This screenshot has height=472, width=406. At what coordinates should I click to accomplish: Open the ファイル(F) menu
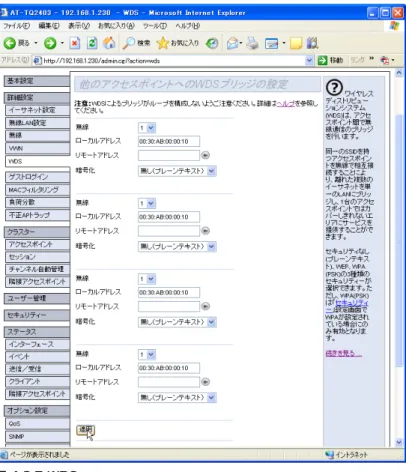click(16, 26)
